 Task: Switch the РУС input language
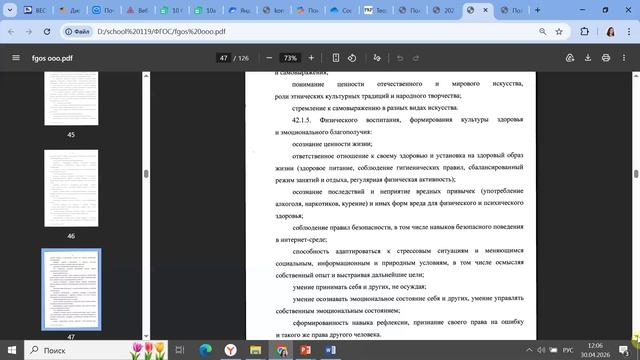(568, 350)
